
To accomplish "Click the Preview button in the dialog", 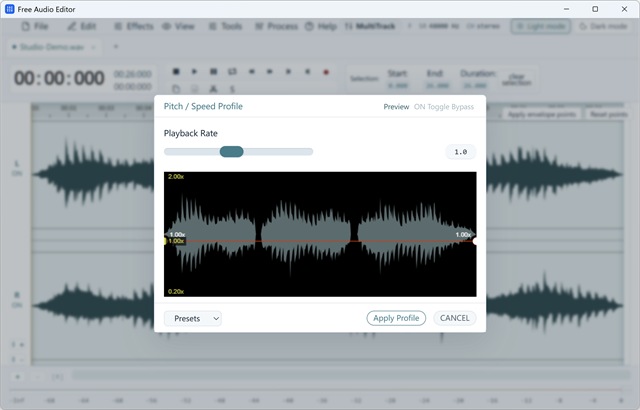I will point(396,107).
